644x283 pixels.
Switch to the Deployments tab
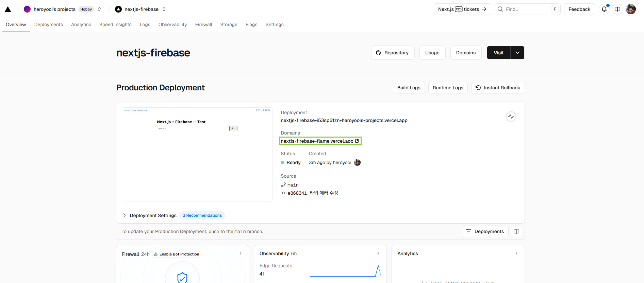tap(49, 24)
